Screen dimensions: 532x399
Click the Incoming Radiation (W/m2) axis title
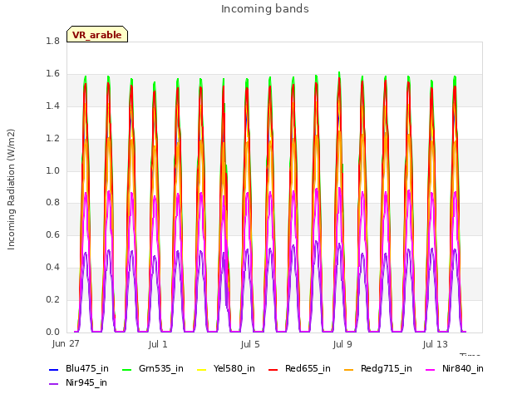click(x=11, y=190)
